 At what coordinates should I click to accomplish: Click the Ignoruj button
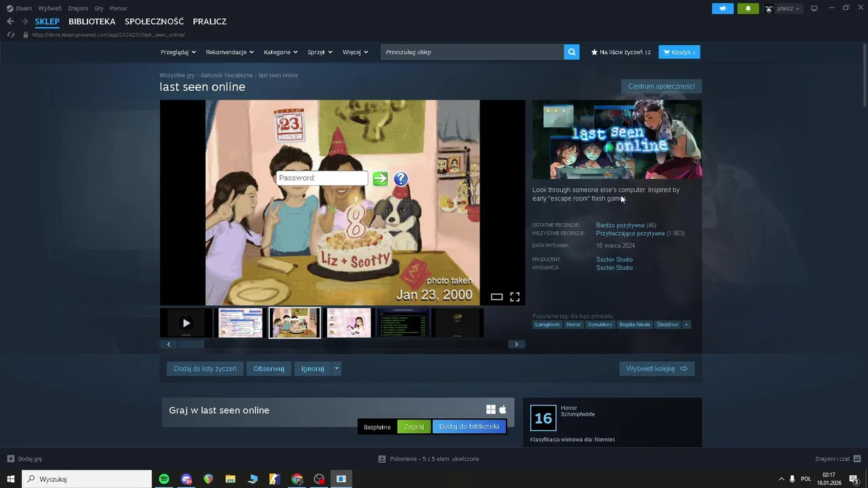pyautogui.click(x=313, y=369)
